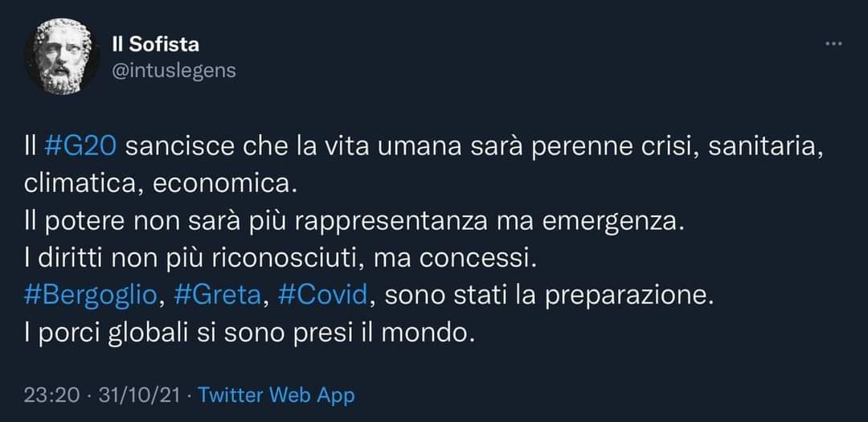Visit the @intuslegens handle

pos(174,71)
